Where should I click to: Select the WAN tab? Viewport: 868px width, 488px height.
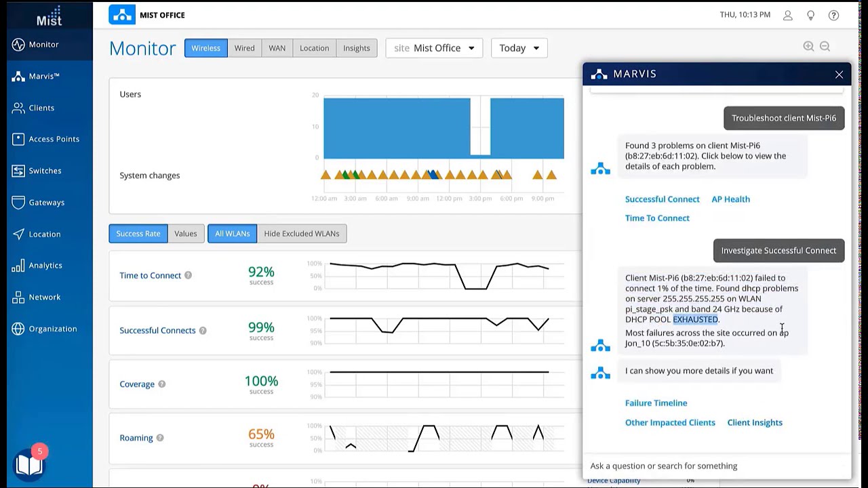pos(277,48)
